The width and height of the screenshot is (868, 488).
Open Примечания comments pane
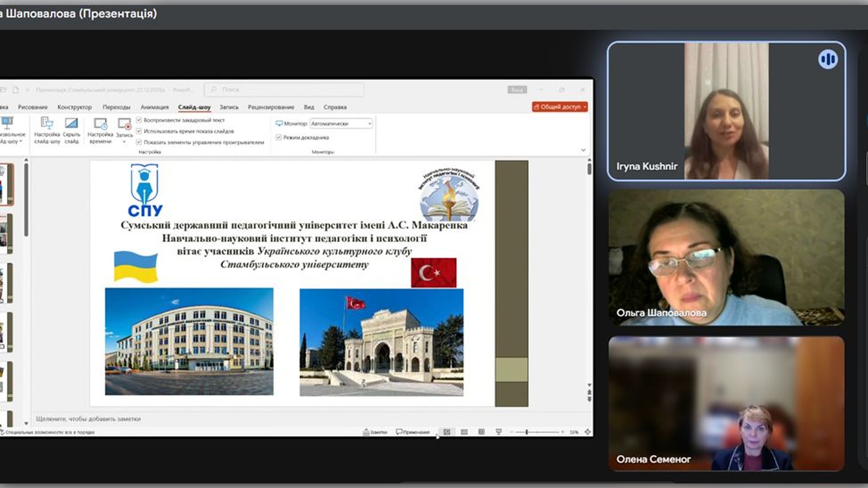tap(413, 432)
